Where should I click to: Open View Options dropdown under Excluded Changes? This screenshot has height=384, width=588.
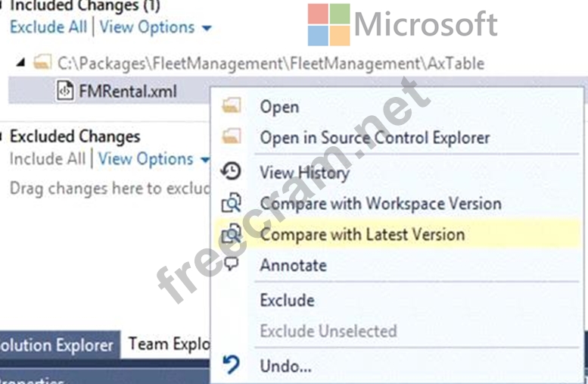154,159
